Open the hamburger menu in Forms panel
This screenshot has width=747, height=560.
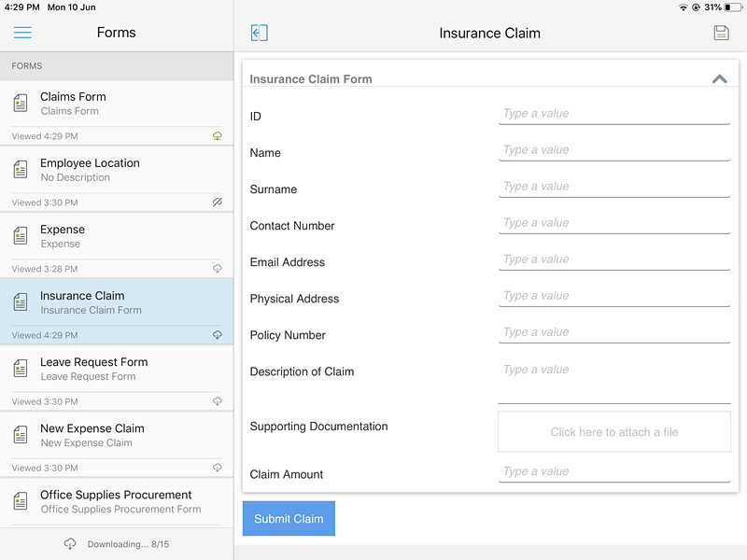(22, 33)
